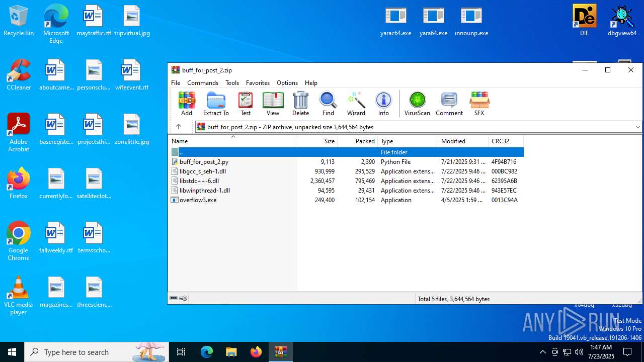Go up one folder level arrow
Image resolution: width=644 pixels, height=362 pixels.
pos(178,127)
